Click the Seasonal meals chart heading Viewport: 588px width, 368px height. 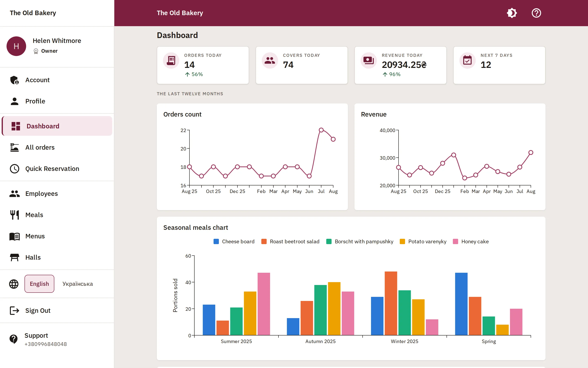click(196, 228)
